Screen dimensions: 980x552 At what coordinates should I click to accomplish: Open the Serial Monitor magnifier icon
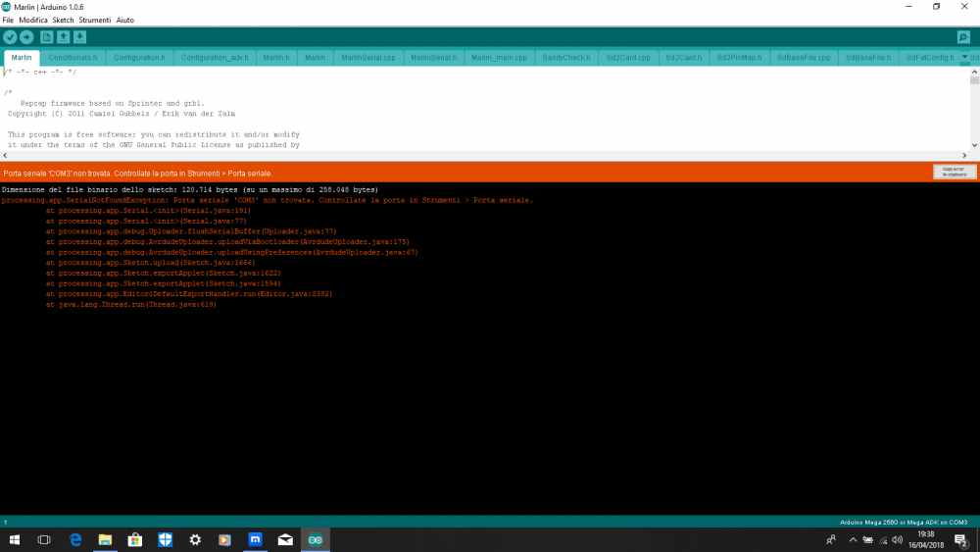click(963, 37)
